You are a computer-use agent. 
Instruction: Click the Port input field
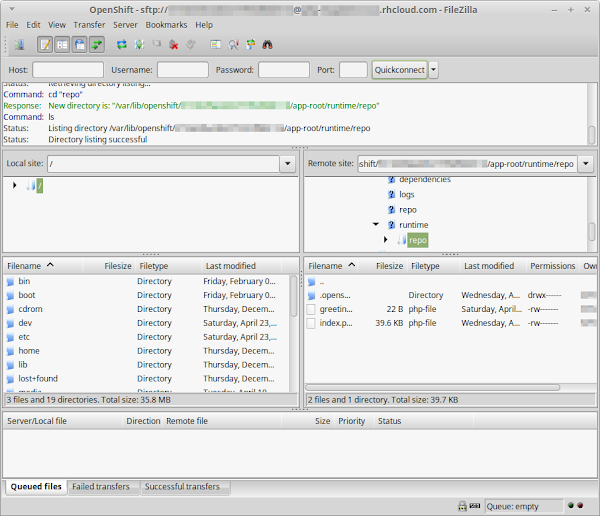tap(353, 70)
